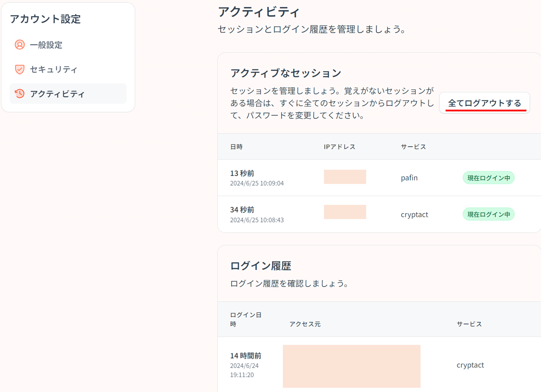Image resolution: width=541 pixels, height=392 pixels.
Task: Click 'cryptact' in the active sessions table
Action: click(x=414, y=214)
